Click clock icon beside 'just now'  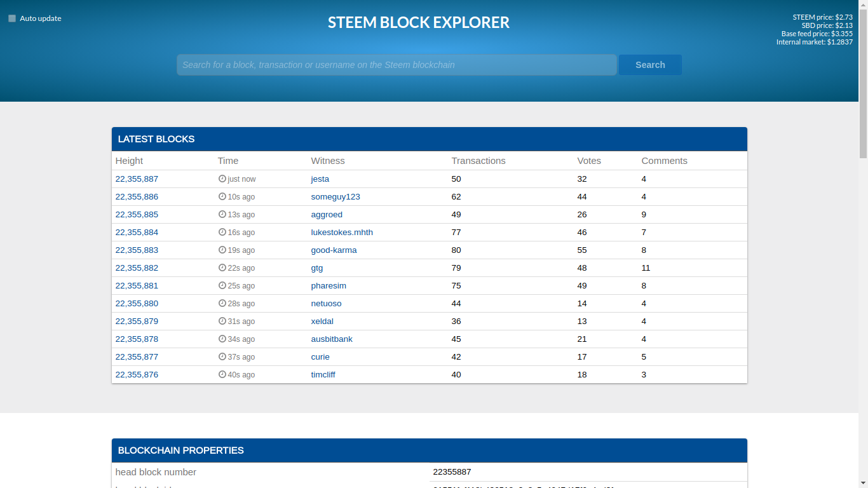pos(222,179)
